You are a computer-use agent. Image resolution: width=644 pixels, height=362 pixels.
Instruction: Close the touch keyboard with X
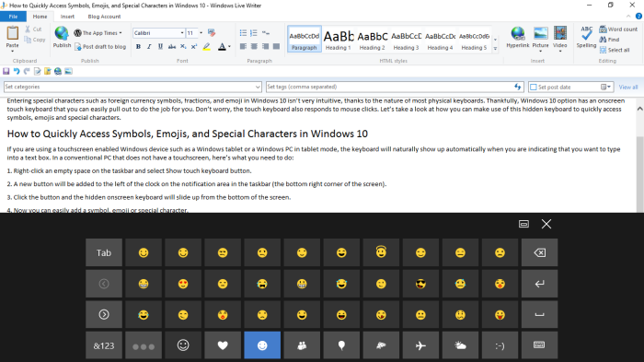[546, 224]
